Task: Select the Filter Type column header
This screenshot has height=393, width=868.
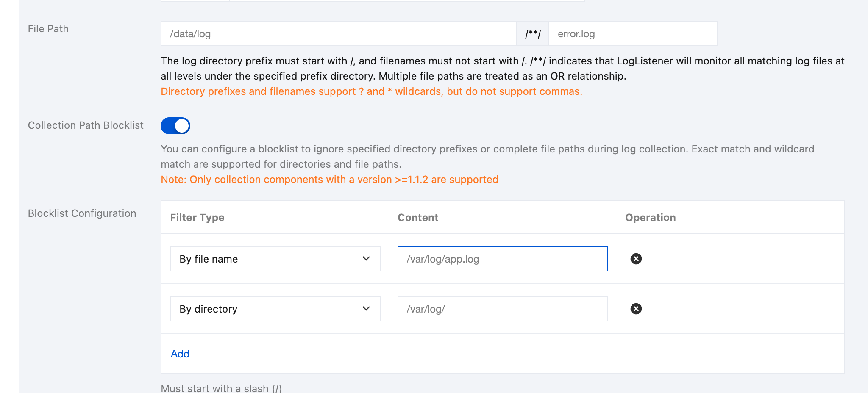Action: point(197,218)
